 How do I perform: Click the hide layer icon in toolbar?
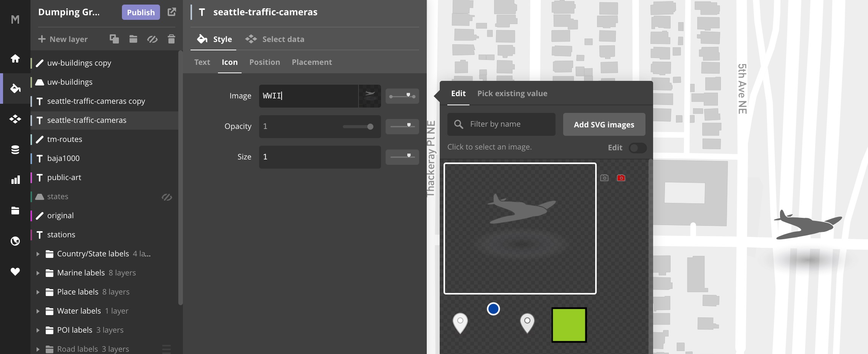(x=152, y=39)
